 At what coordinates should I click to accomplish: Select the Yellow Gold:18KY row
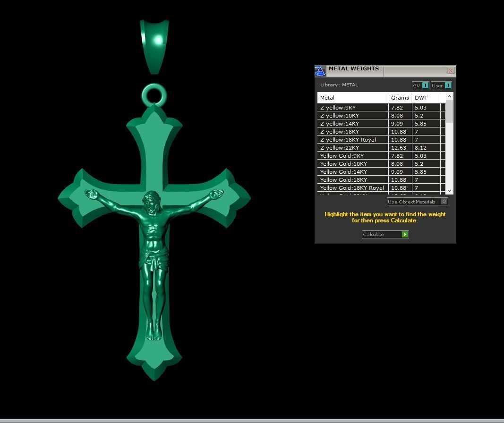click(381, 180)
